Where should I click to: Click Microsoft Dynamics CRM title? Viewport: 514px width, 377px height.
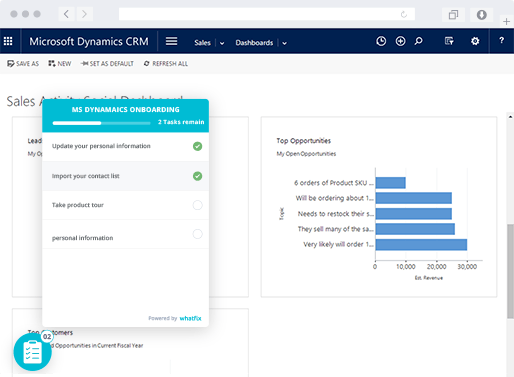point(89,42)
